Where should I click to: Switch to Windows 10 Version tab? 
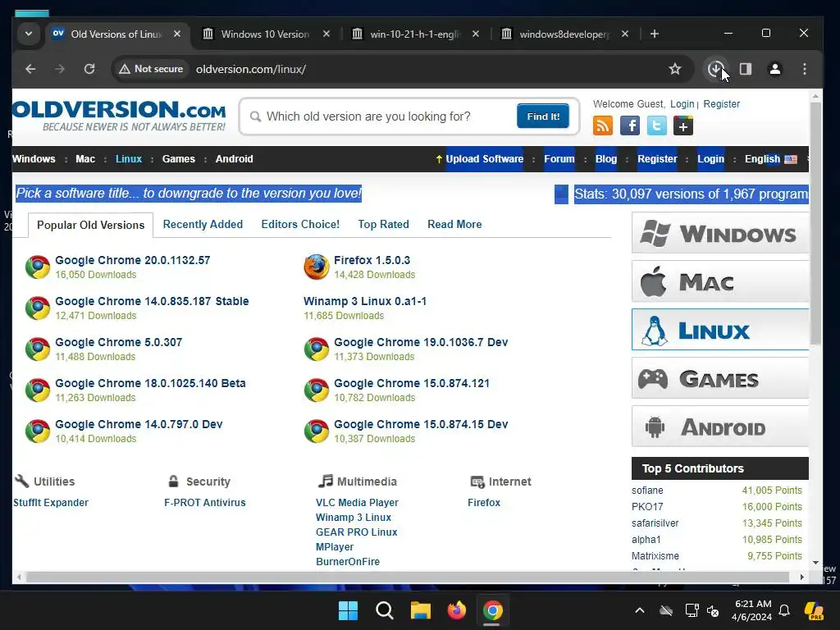[x=265, y=34]
